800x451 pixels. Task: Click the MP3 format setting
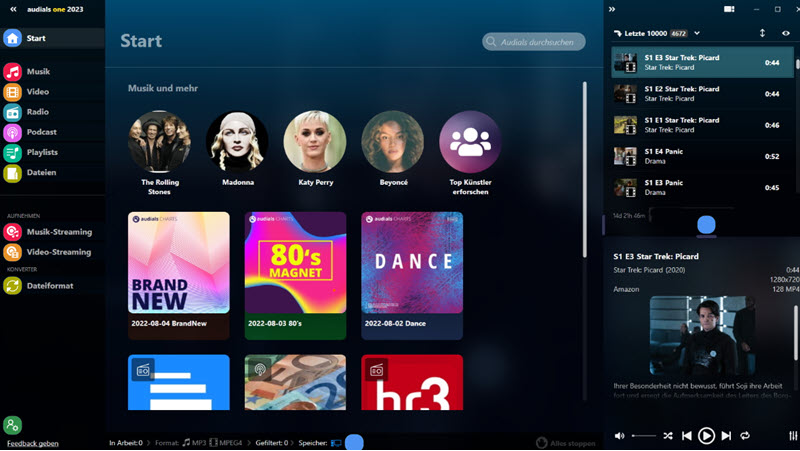pyautogui.click(x=194, y=443)
